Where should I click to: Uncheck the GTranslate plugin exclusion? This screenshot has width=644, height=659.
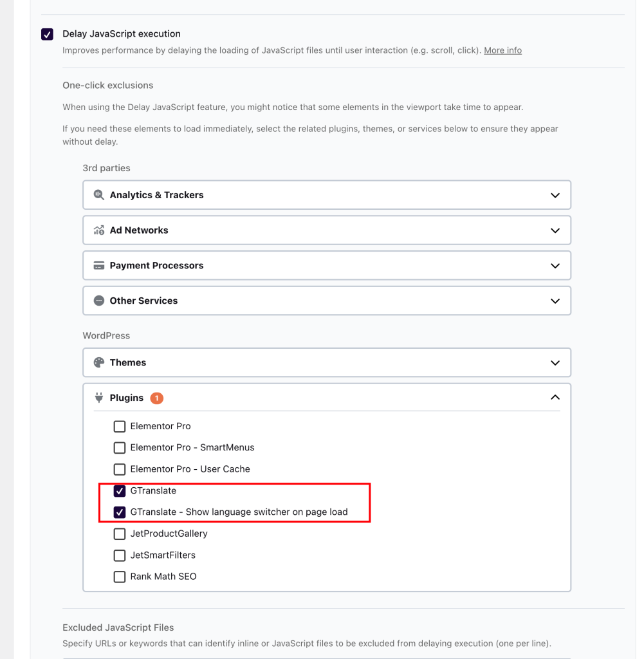point(119,491)
